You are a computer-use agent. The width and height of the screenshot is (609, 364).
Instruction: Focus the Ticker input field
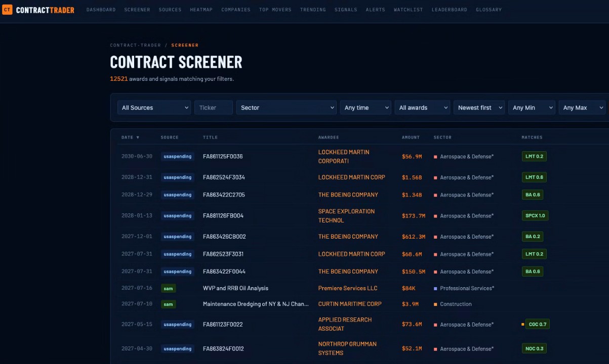point(213,108)
